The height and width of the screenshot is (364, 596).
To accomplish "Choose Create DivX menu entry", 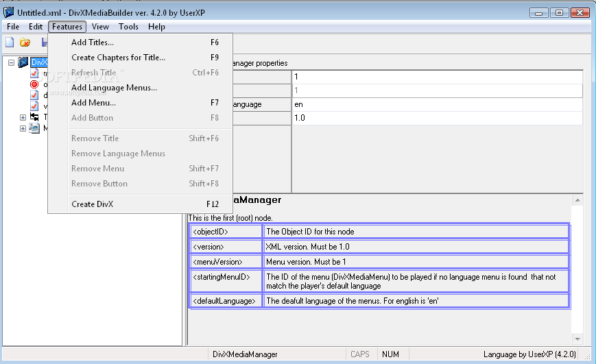I will coord(141,204).
